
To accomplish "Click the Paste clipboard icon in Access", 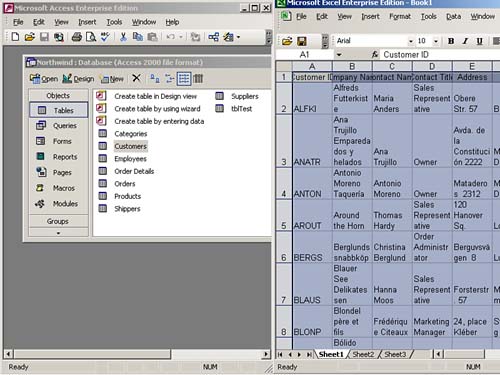I will (152, 37).
